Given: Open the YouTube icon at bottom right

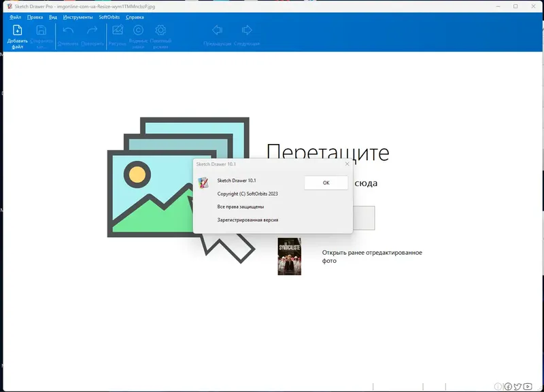Looking at the screenshot, I should tap(528, 387).
